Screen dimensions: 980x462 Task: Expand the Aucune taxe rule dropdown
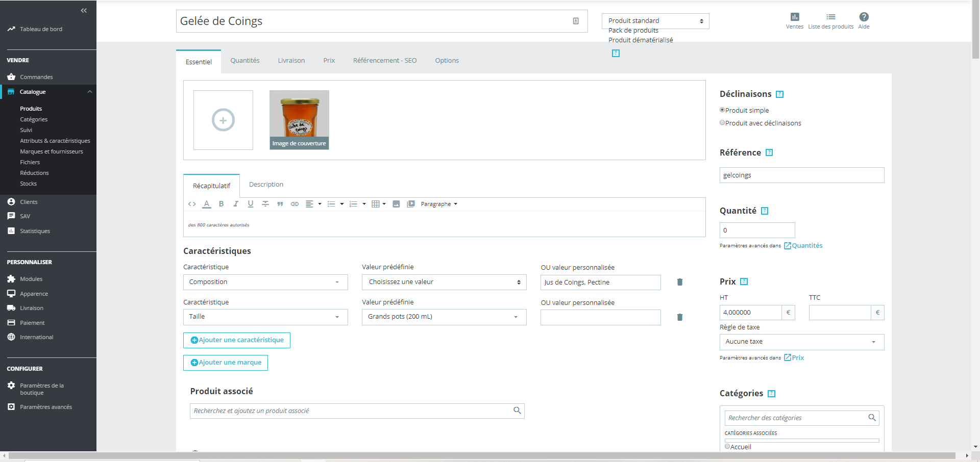tap(802, 342)
